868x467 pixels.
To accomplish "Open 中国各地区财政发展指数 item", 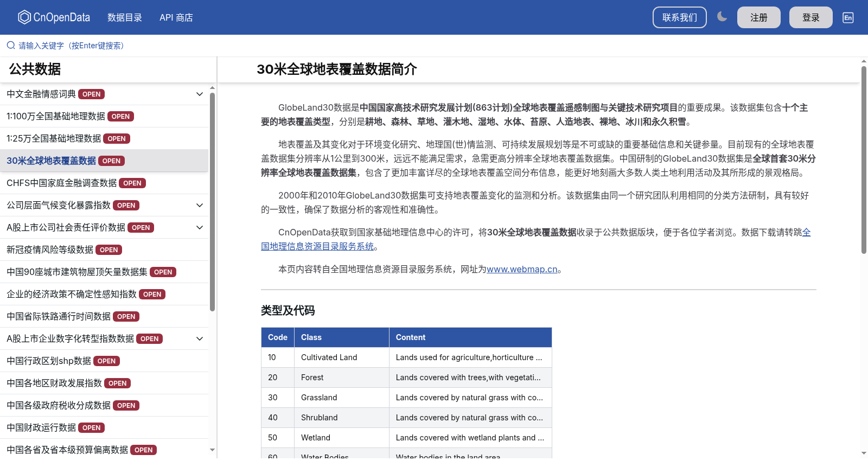I will [104, 383].
